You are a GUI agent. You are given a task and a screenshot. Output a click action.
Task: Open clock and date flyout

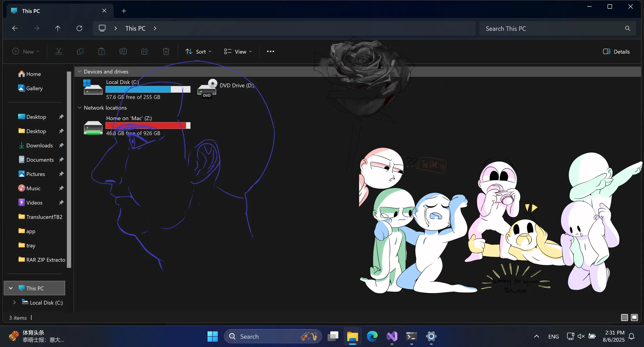point(614,336)
